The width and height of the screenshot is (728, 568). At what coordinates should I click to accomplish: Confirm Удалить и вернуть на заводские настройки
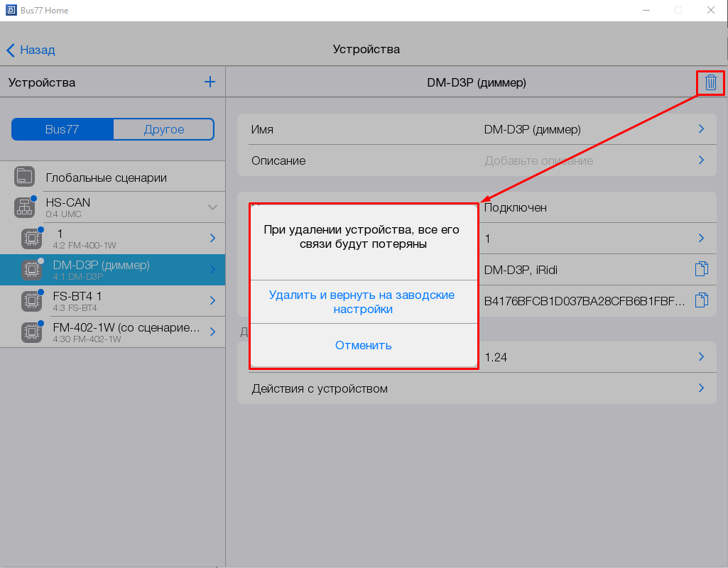click(362, 302)
